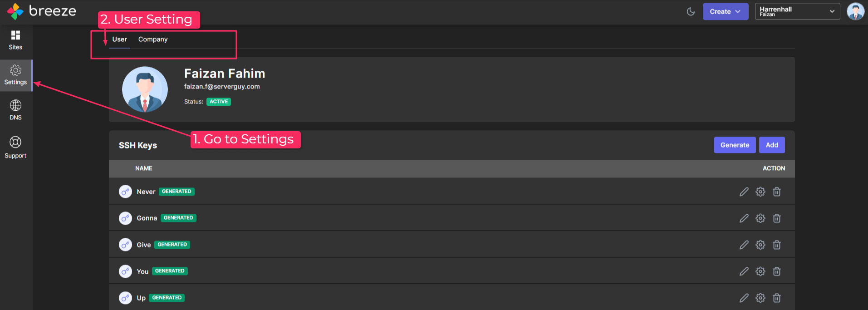
Task: Delete the Give SSH key
Action: click(777, 245)
